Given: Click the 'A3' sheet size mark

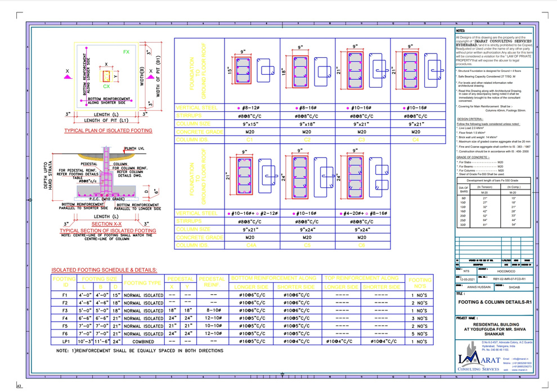Looking at the screenshot, I should pyautogui.click(x=19, y=386).
